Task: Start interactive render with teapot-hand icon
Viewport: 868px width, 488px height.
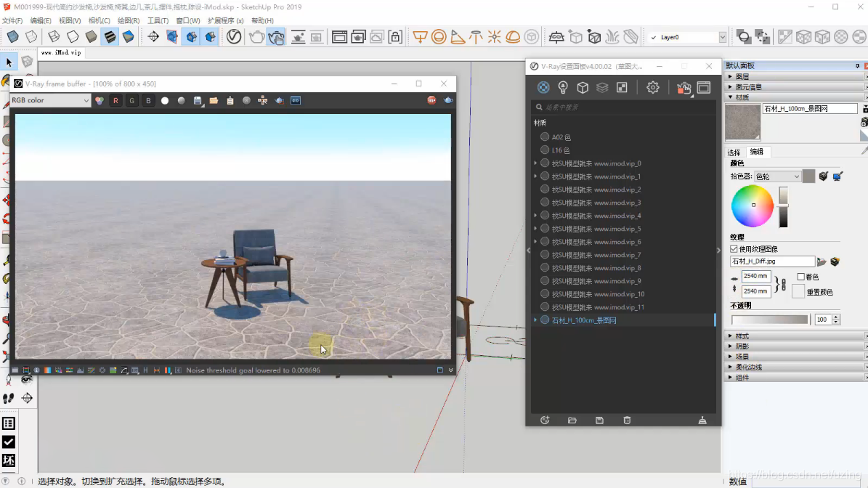Action: point(276,37)
